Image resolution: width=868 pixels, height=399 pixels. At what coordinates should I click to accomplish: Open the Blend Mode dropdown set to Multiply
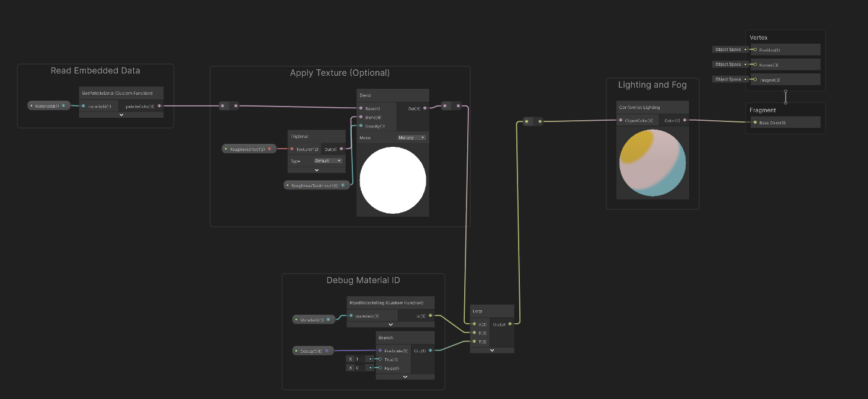(x=412, y=137)
